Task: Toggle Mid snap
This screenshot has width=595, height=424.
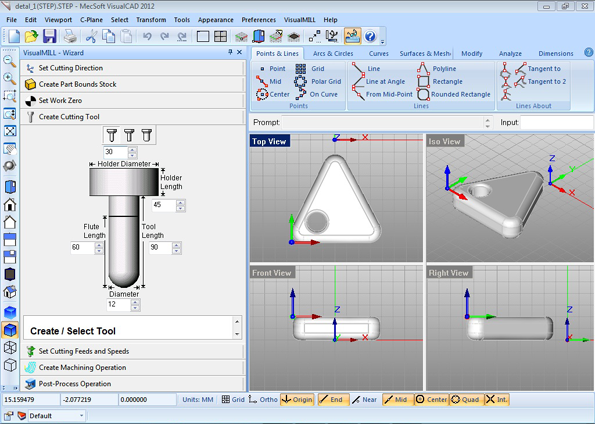Action: click(397, 399)
